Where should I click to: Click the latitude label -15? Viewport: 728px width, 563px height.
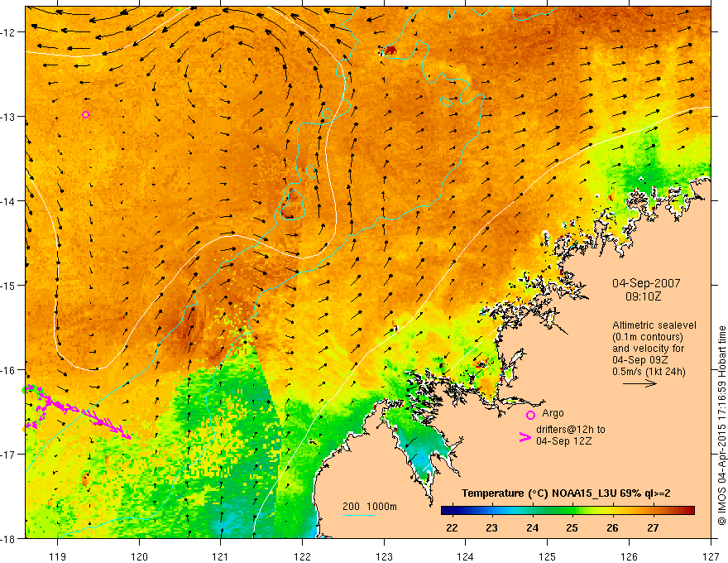pos(7,285)
